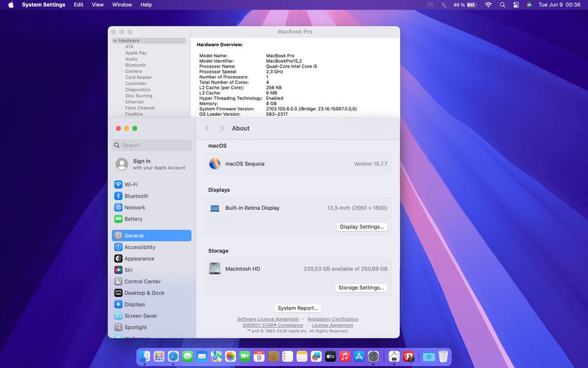Click the System Report button
The height and width of the screenshot is (368, 588).
(298, 308)
